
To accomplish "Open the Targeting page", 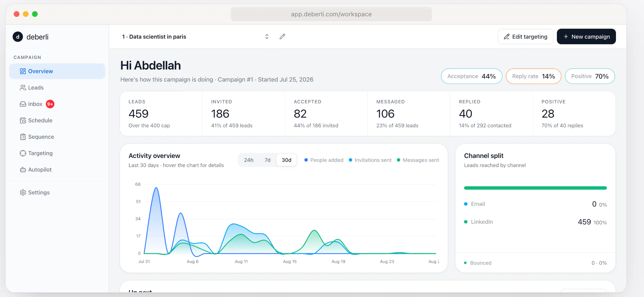I will pyautogui.click(x=57, y=153).
